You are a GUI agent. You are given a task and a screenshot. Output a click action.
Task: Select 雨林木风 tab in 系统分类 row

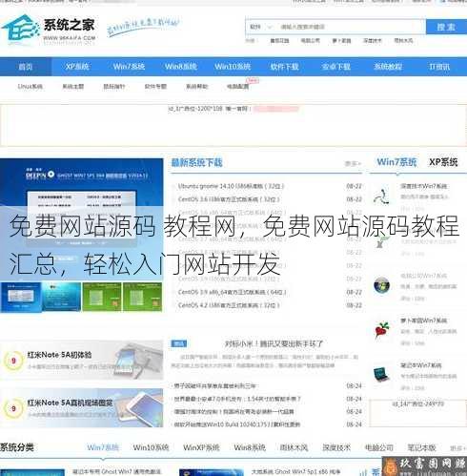[294, 447]
